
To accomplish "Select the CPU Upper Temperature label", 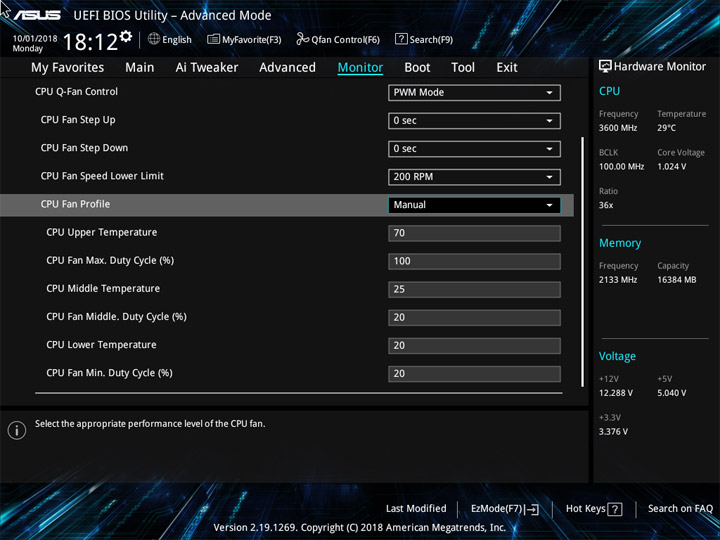I will (x=101, y=232).
